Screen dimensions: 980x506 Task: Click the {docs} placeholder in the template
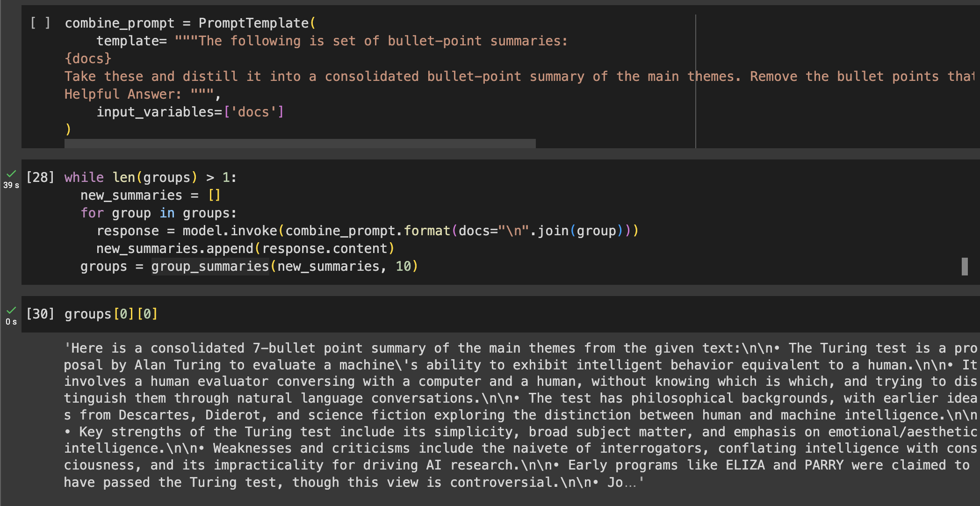point(88,58)
